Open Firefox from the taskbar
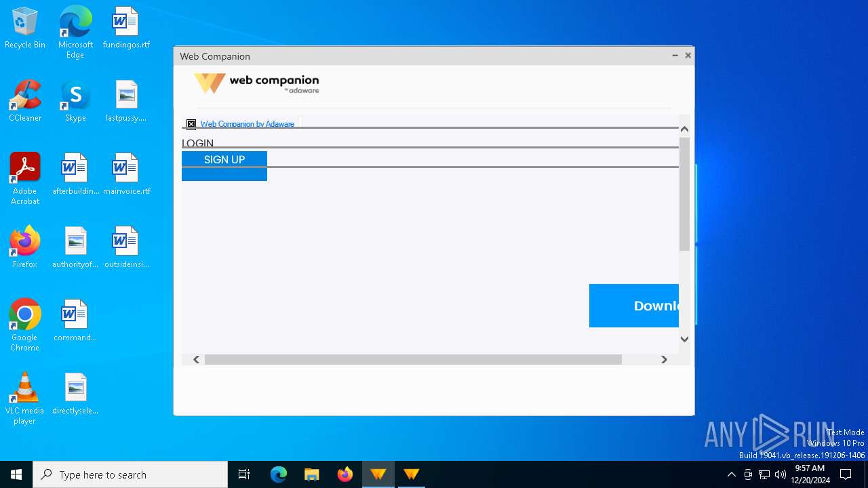This screenshot has width=868, height=488. (345, 474)
